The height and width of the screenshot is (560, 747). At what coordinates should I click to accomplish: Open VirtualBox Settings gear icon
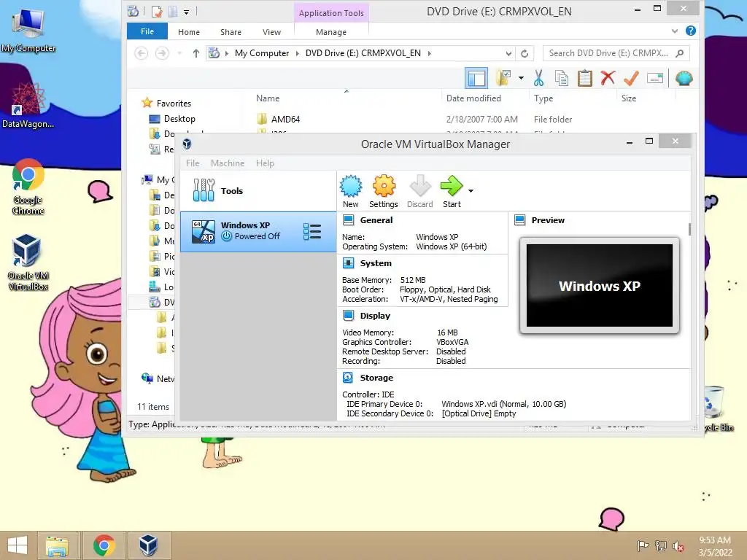point(384,186)
